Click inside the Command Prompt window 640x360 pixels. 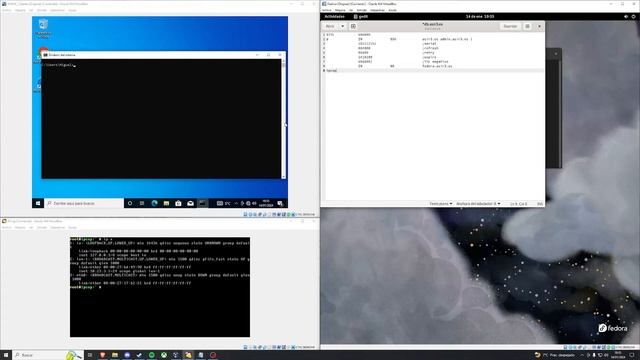[161, 119]
